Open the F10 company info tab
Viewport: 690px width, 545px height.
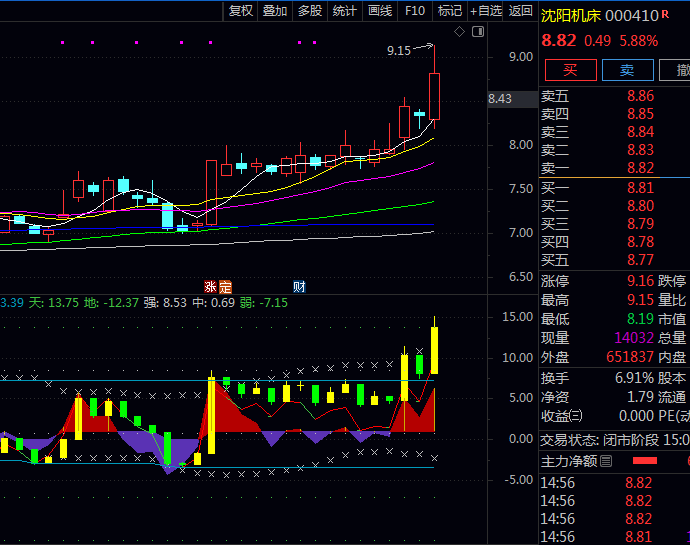click(415, 11)
